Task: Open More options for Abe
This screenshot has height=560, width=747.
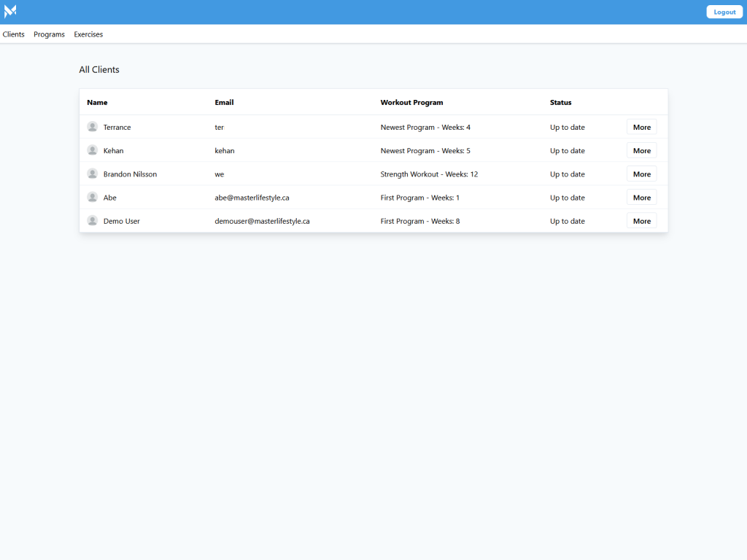Action: (x=641, y=197)
